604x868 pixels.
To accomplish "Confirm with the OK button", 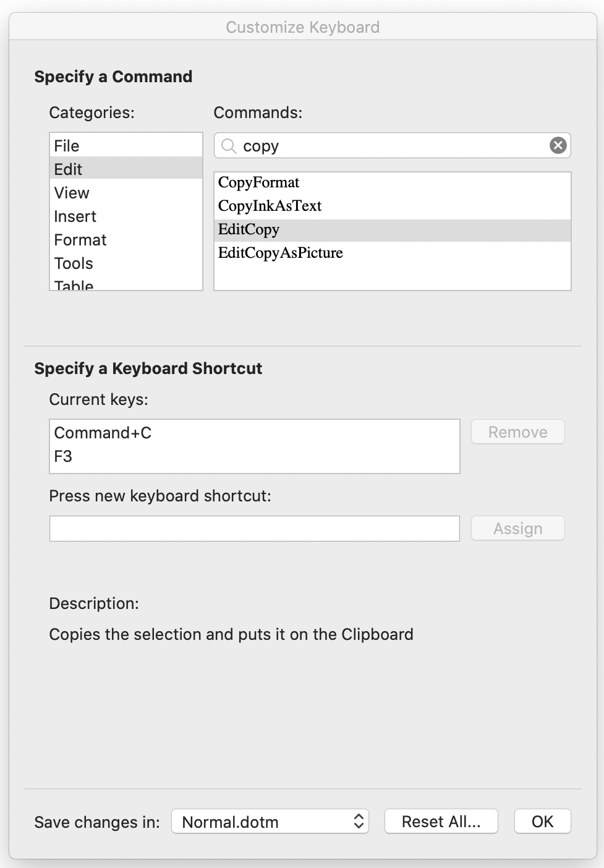I will [x=543, y=822].
